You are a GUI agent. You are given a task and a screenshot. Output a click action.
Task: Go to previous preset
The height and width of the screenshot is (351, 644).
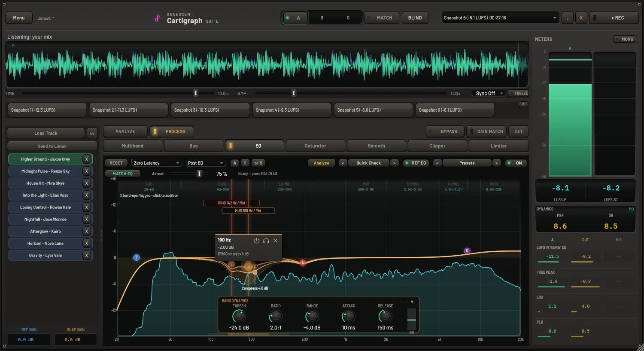[437, 163]
